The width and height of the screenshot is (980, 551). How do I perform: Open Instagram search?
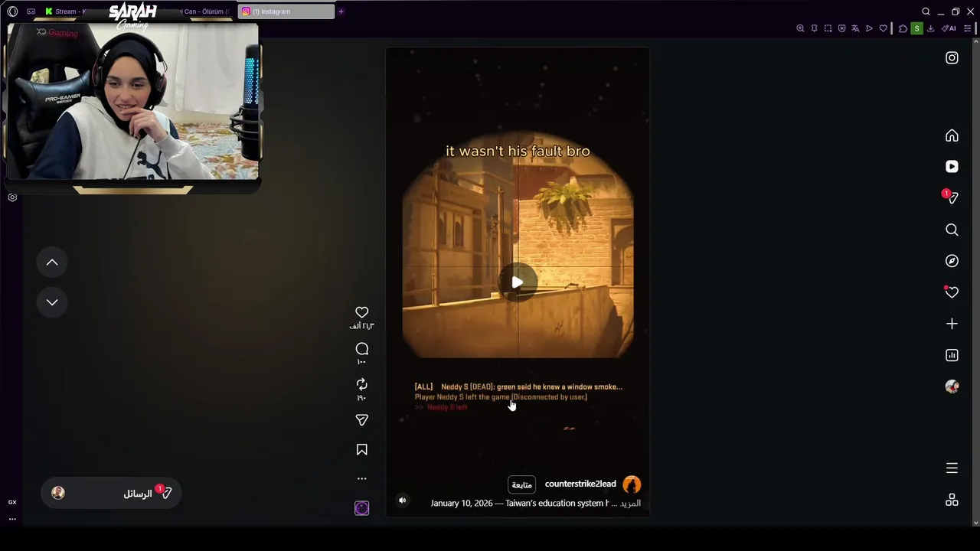coord(952,230)
